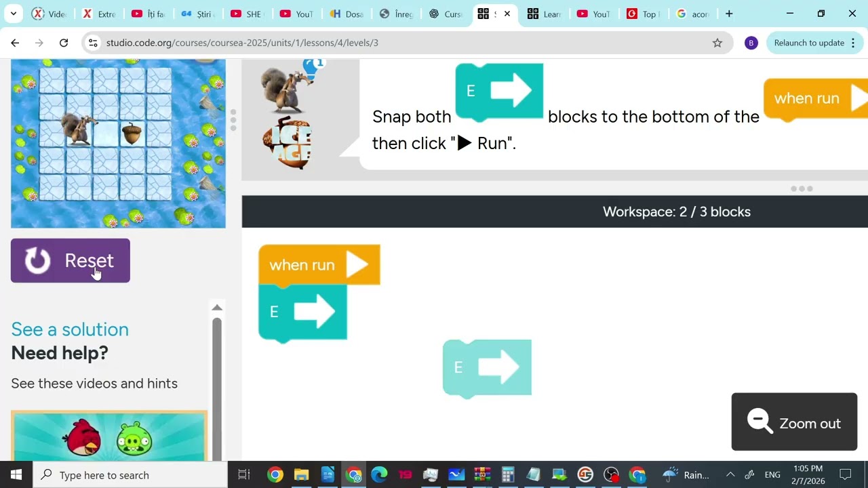Open the taskbar clock and date
The image size is (868, 488).
pos(807,474)
